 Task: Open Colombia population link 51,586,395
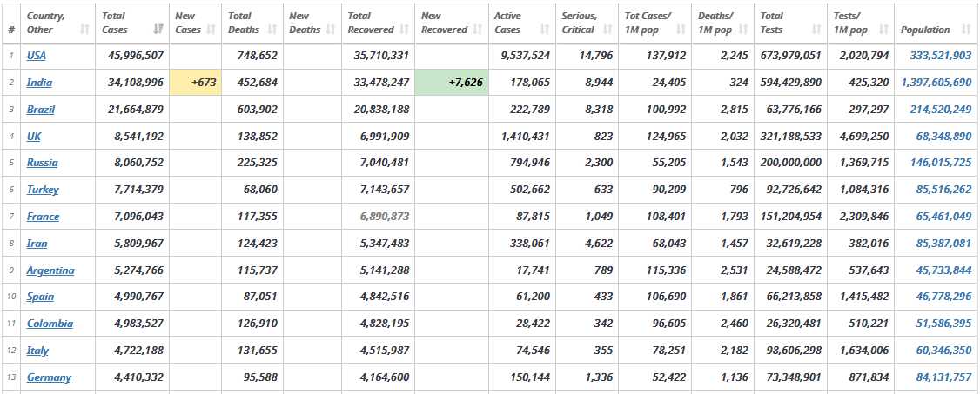(x=943, y=324)
